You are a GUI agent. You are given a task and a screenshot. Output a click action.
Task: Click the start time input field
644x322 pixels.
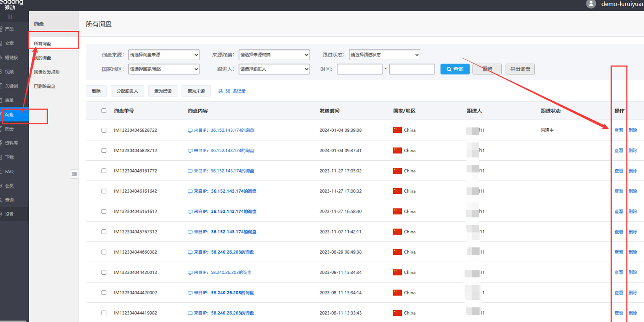tap(359, 69)
